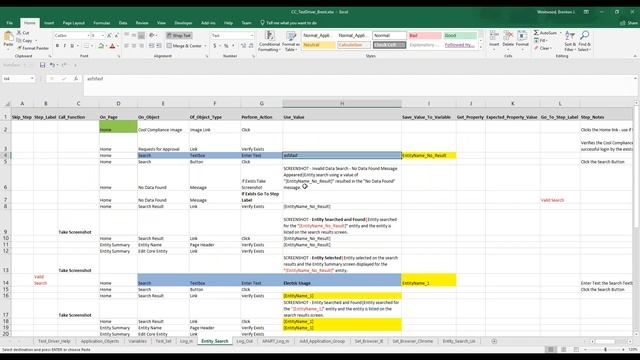Click the zoom slider in status bar

pyautogui.click(x=605, y=350)
